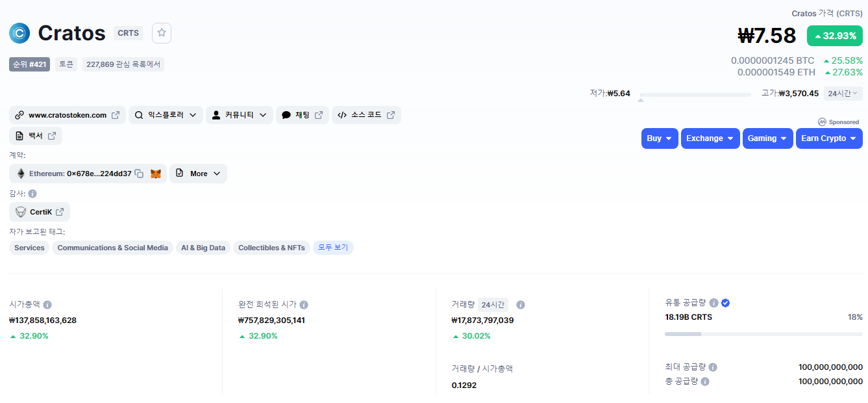Open the 백서 whitepaper link
868x403 pixels.
(36, 136)
